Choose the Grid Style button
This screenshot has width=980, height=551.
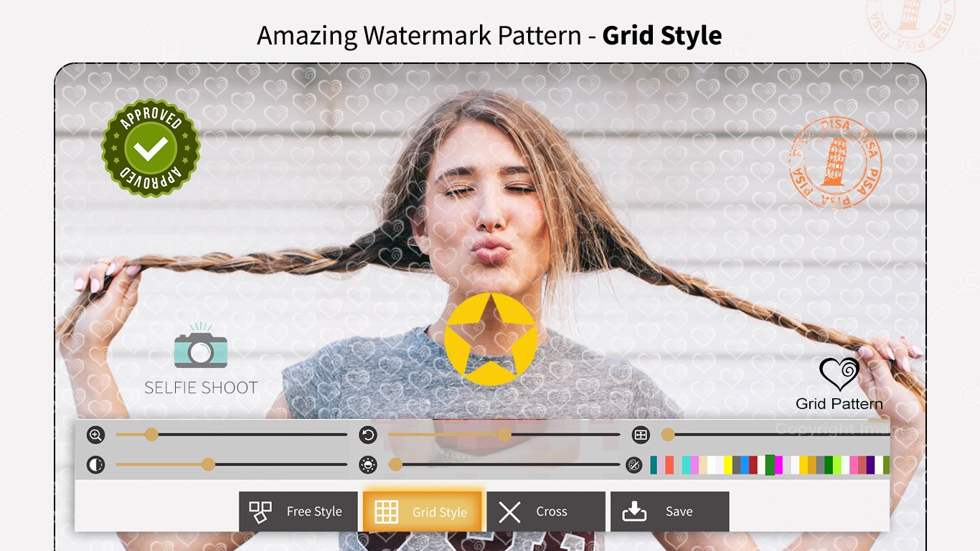tap(422, 512)
